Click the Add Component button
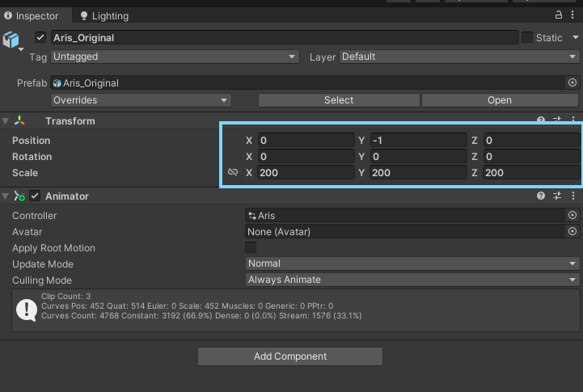The image size is (583, 392). point(290,356)
